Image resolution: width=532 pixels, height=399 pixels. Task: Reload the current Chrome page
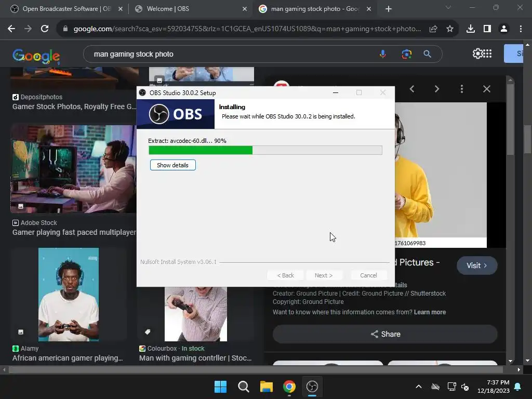[x=45, y=29]
